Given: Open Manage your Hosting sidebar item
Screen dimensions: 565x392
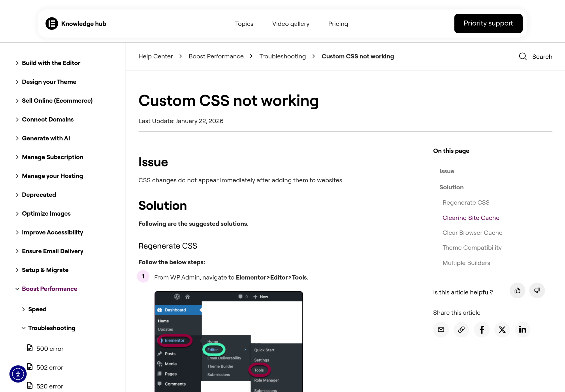Looking at the screenshot, I should pos(52,176).
